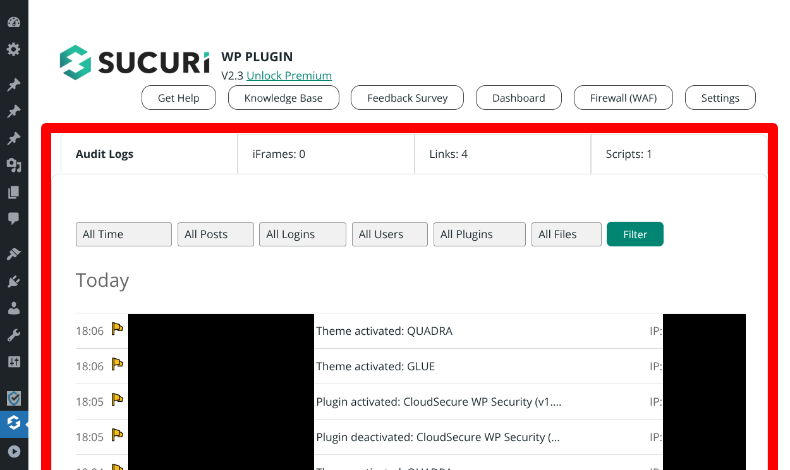Open the Firewall (WAF) button
This screenshot has height=470, width=790.
pyautogui.click(x=623, y=98)
